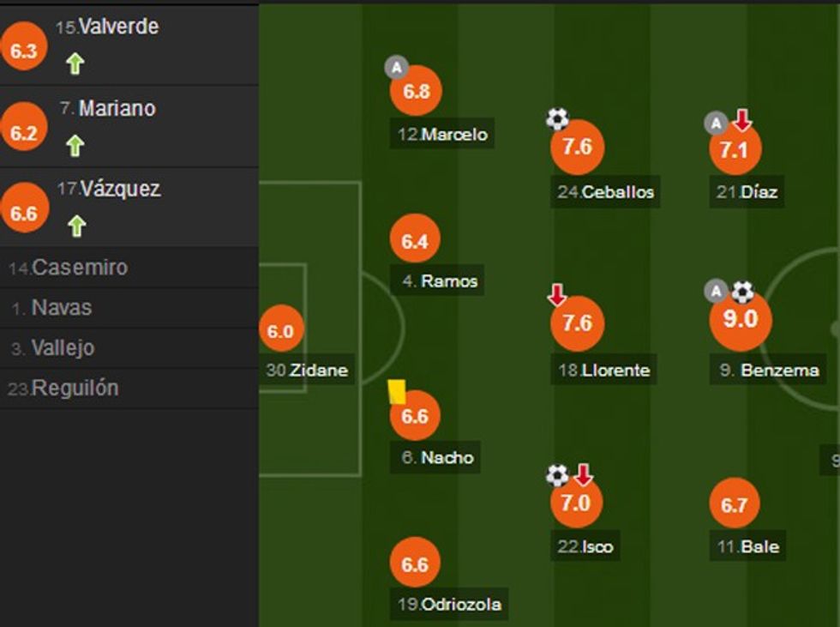Open the 4. Ramos player label
Viewport: 840px width, 627px height.
click(438, 281)
